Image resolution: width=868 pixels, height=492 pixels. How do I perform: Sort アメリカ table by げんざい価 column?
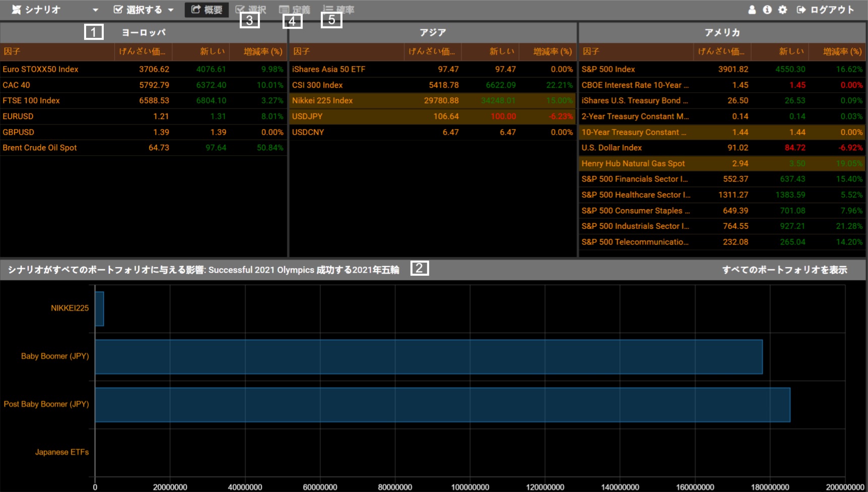tap(722, 51)
